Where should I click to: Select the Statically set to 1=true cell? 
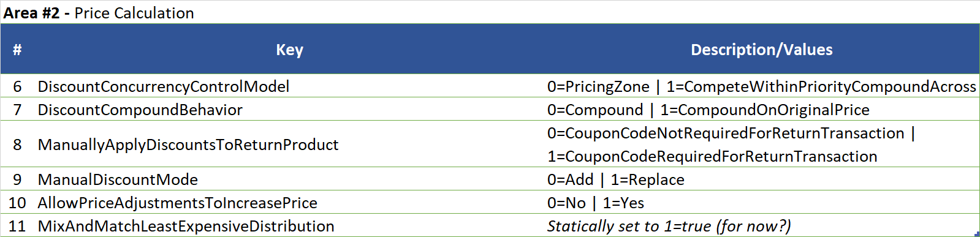coord(762,226)
